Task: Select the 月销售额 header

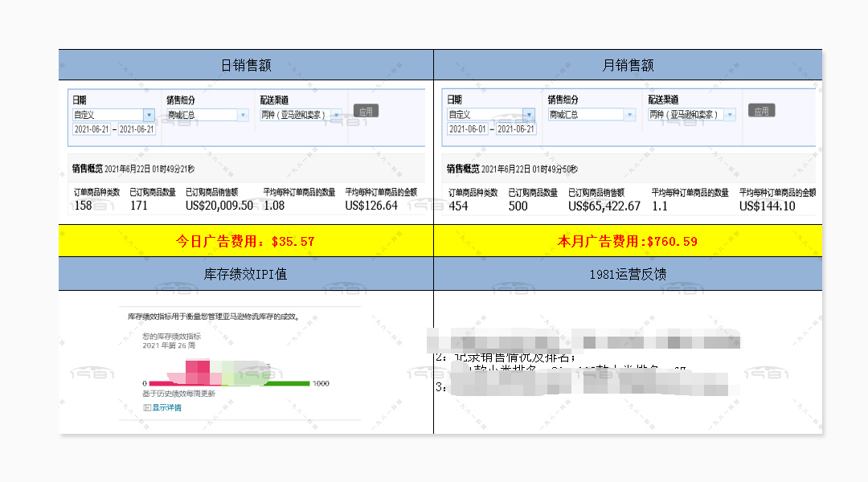Action: pyautogui.click(x=628, y=65)
